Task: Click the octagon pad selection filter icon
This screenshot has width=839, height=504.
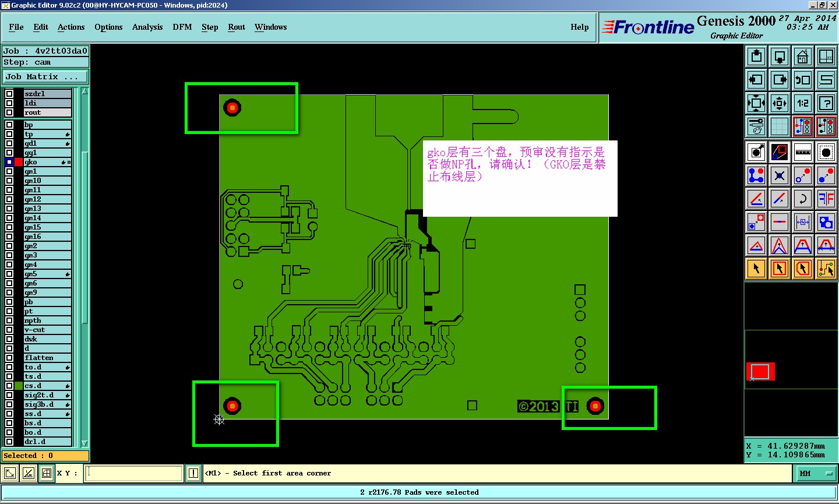Action: 826,152
